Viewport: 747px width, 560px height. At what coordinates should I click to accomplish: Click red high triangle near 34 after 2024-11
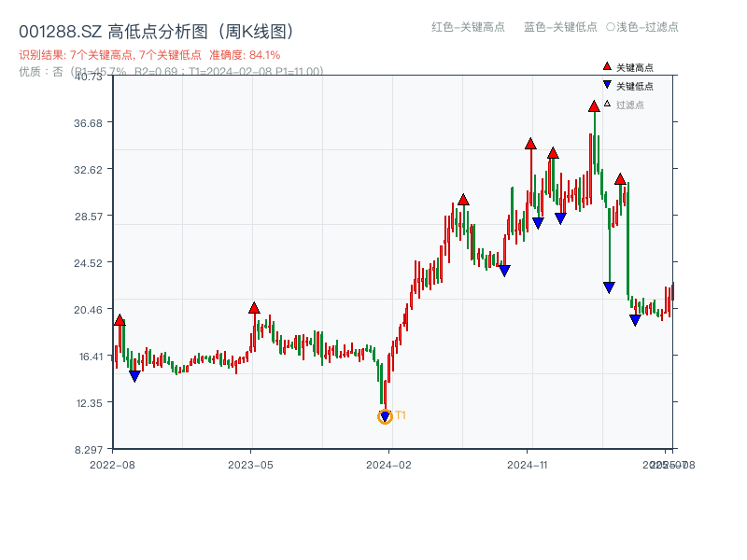coord(553,153)
